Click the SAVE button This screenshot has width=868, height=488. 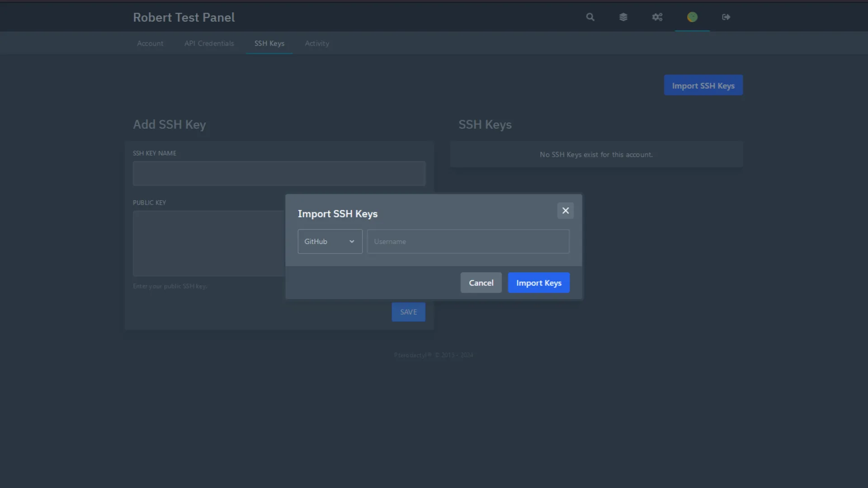point(408,312)
